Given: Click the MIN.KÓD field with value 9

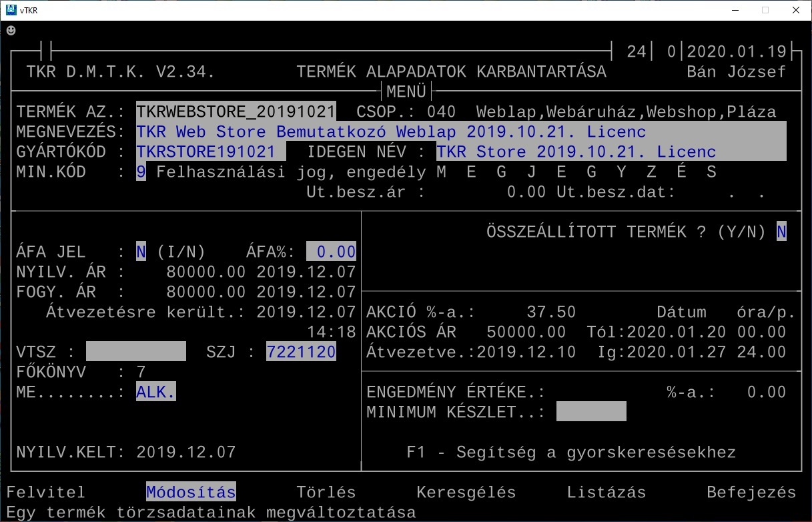Looking at the screenshot, I should click(141, 172).
